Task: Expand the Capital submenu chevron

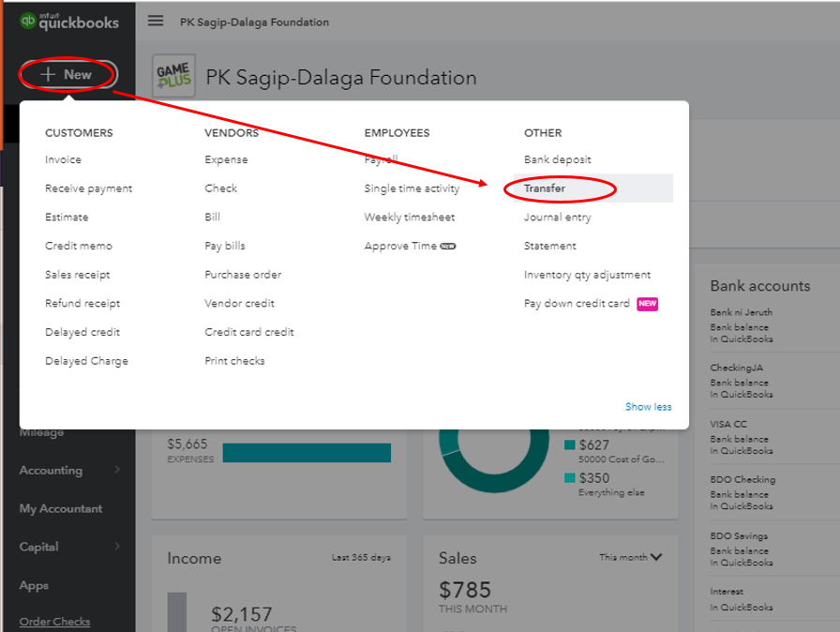Action: (117, 547)
